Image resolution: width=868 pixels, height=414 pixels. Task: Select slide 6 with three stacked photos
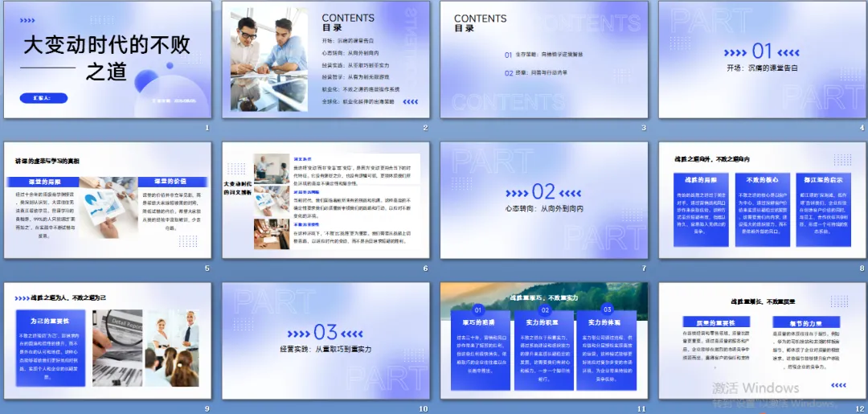pos(325,200)
